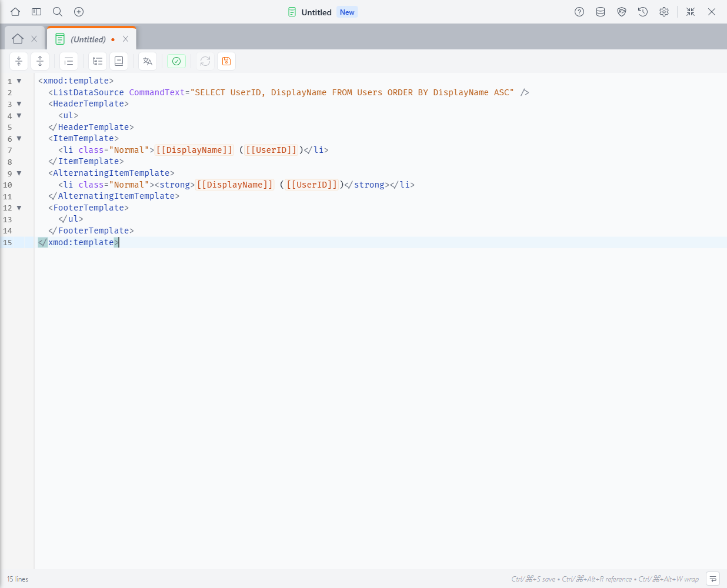This screenshot has width=727, height=588.
Task: Close the (Untitled) tab
Action: pyautogui.click(x=125, y=39)
